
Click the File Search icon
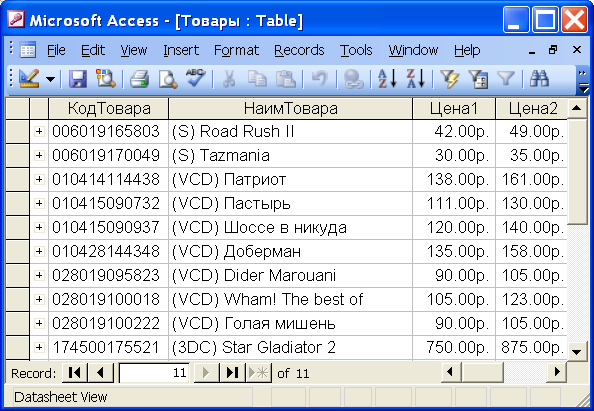pyautogui.click(x=106, y=79)
